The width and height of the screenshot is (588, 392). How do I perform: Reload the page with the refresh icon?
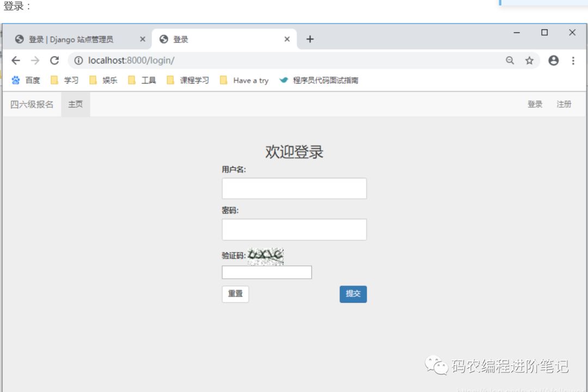pos(55,60)
